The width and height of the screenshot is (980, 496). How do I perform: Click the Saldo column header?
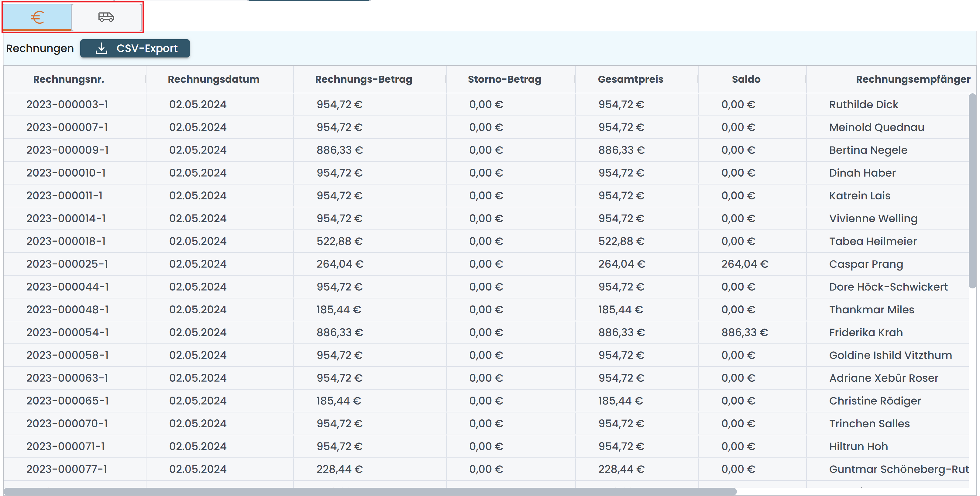(746, 79)
